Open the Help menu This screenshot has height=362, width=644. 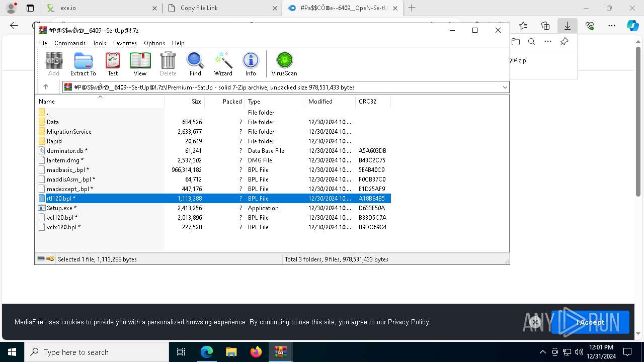[178, 43]
